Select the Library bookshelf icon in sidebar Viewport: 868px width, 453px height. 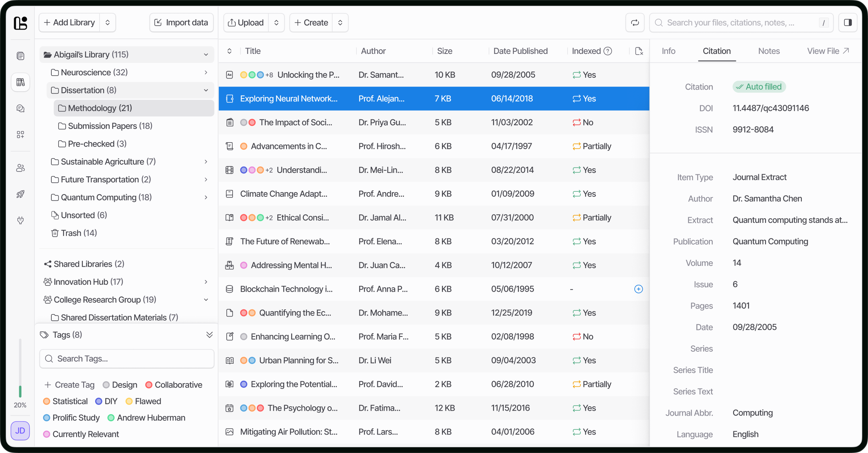[x=20, y=82]
